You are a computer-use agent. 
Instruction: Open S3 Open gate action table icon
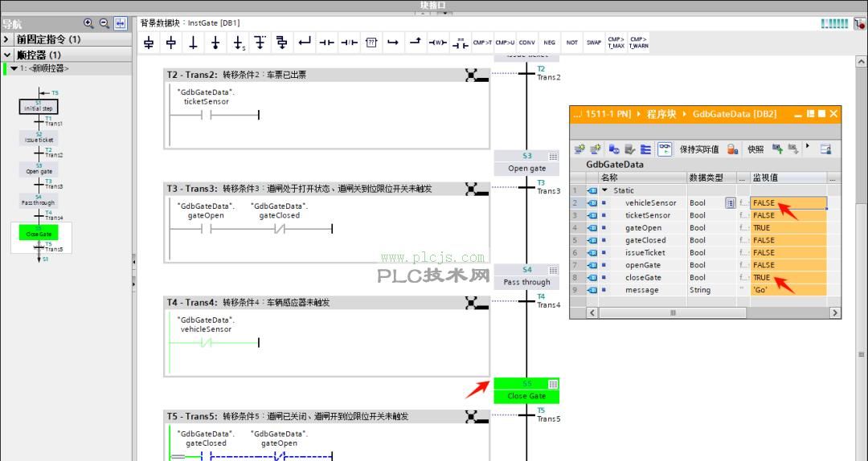553,157
